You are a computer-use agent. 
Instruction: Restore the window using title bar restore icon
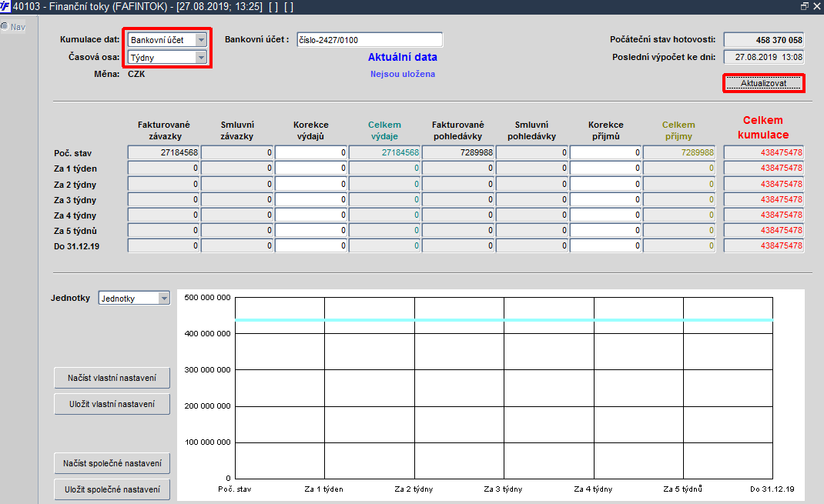(805, 6)
